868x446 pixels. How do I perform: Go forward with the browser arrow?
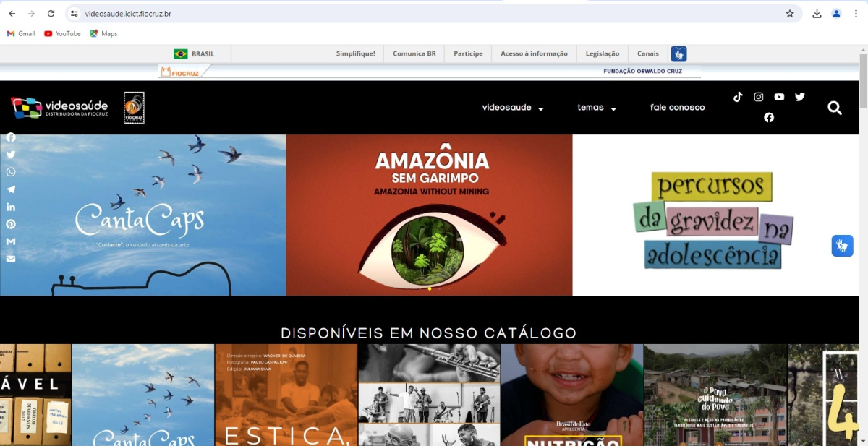pos(31,14)
